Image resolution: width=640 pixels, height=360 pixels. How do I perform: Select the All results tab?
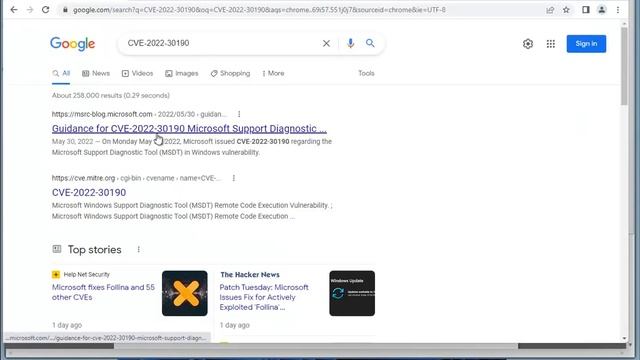[x=61, y=73]
